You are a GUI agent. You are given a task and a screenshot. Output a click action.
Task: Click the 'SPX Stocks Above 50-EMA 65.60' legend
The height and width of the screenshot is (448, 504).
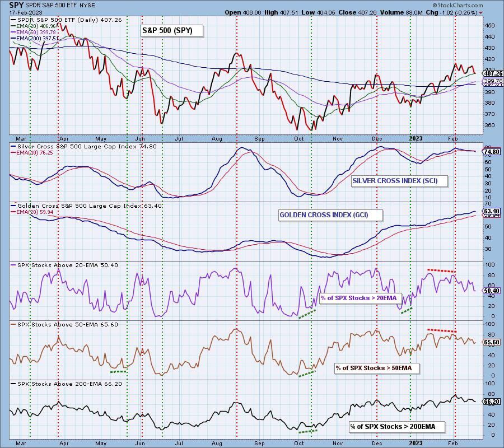coord(64,325)
